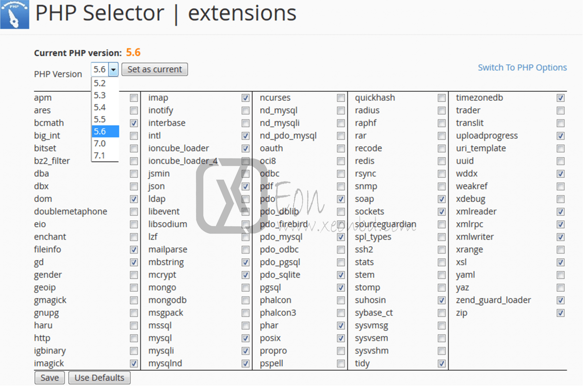
Task: Select PHP version 5.2 from the list
Action: (100, 83)
